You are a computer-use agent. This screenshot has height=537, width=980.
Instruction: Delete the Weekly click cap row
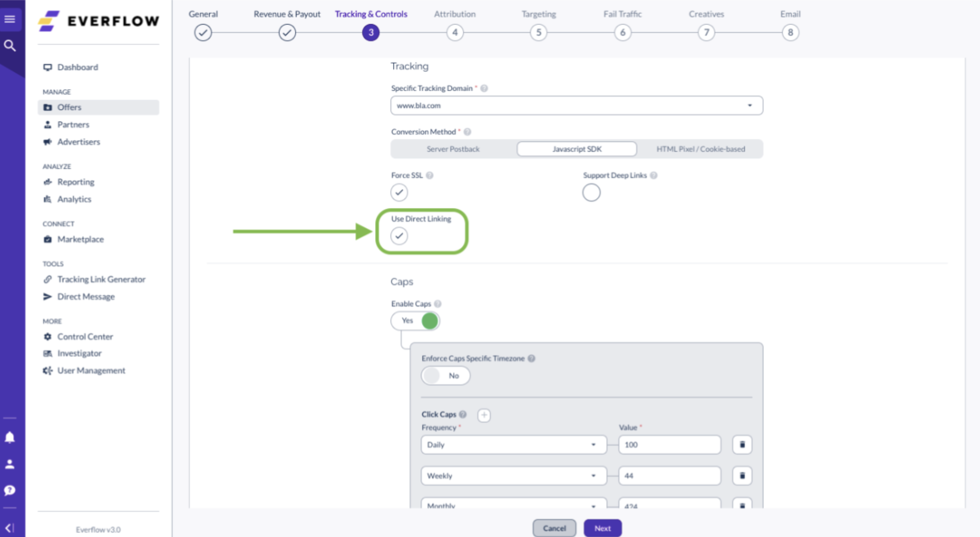pos(742,476)
